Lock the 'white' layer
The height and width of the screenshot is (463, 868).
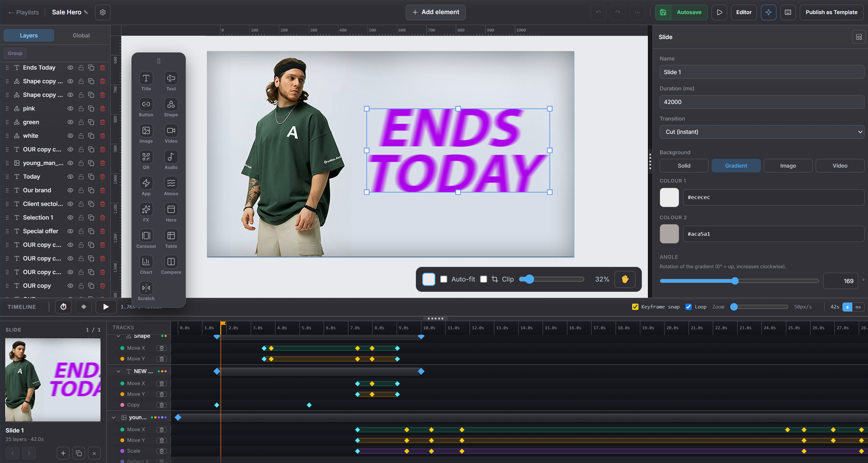81,136
